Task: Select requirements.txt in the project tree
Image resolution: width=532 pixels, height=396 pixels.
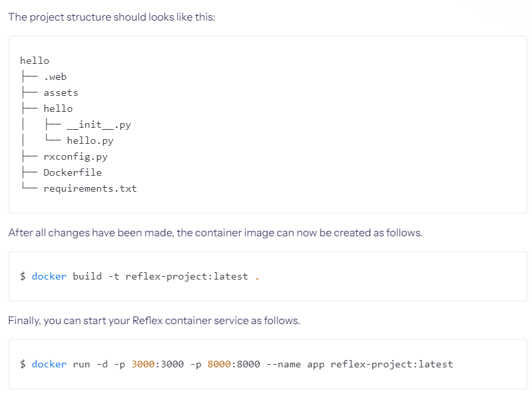Action: [90, 188]
